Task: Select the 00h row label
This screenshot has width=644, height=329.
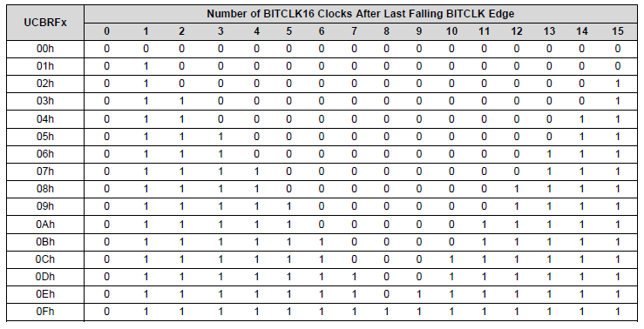Action: (x=45, y=49)
